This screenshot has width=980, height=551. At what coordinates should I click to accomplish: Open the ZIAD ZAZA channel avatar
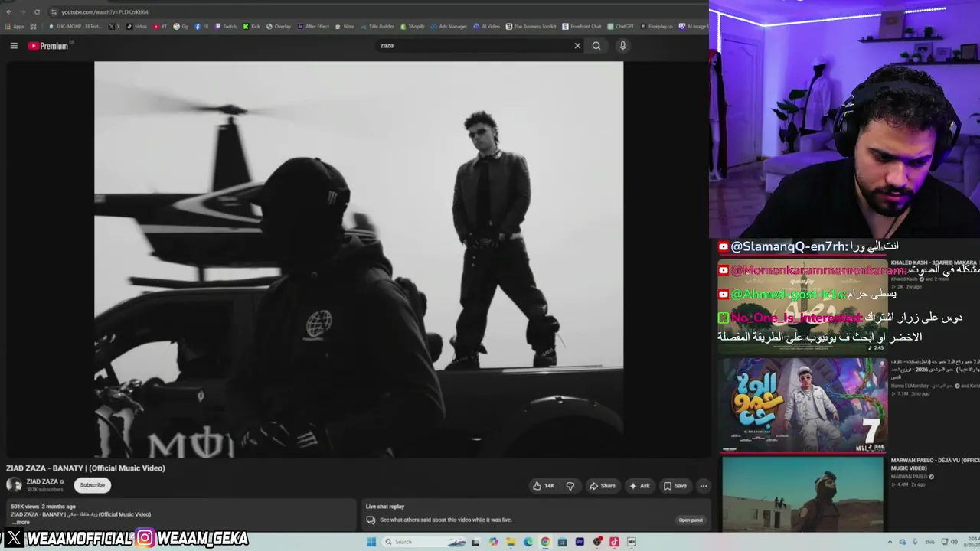click(x=14, y=484)
